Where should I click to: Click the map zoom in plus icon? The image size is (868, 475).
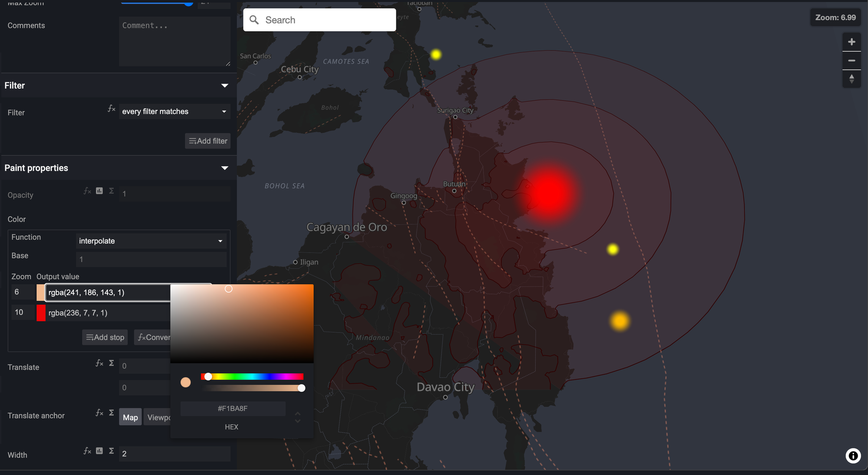point(852,42)
